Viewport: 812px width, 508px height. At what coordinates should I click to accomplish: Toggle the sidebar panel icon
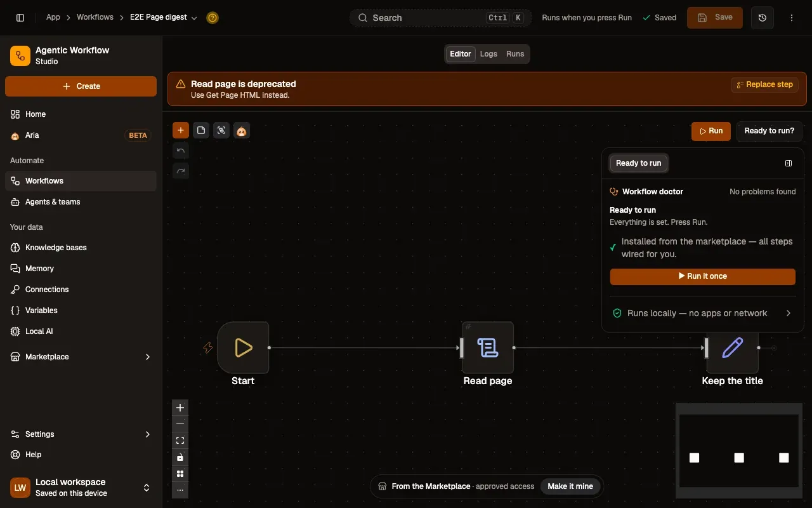pos(20,18)
